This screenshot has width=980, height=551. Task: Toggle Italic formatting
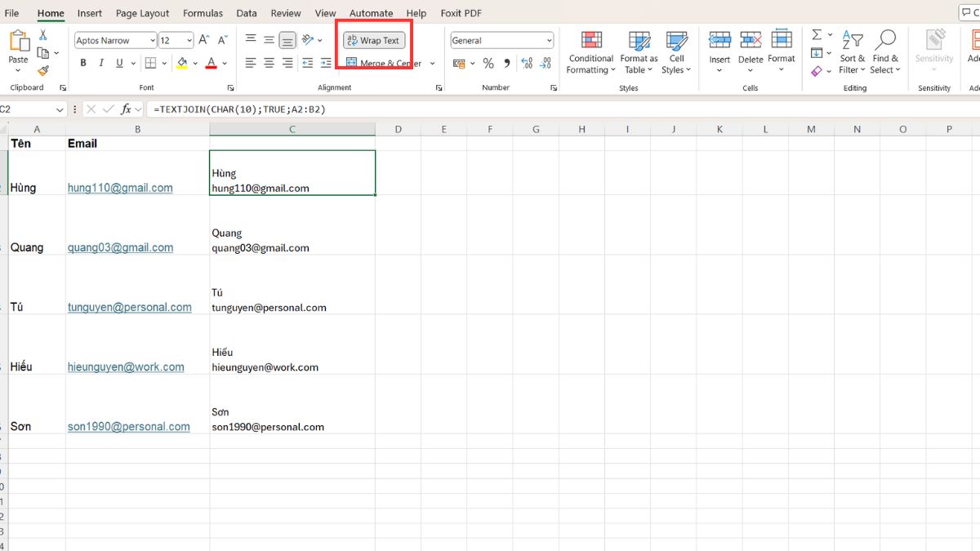click(x=101, y=63)
